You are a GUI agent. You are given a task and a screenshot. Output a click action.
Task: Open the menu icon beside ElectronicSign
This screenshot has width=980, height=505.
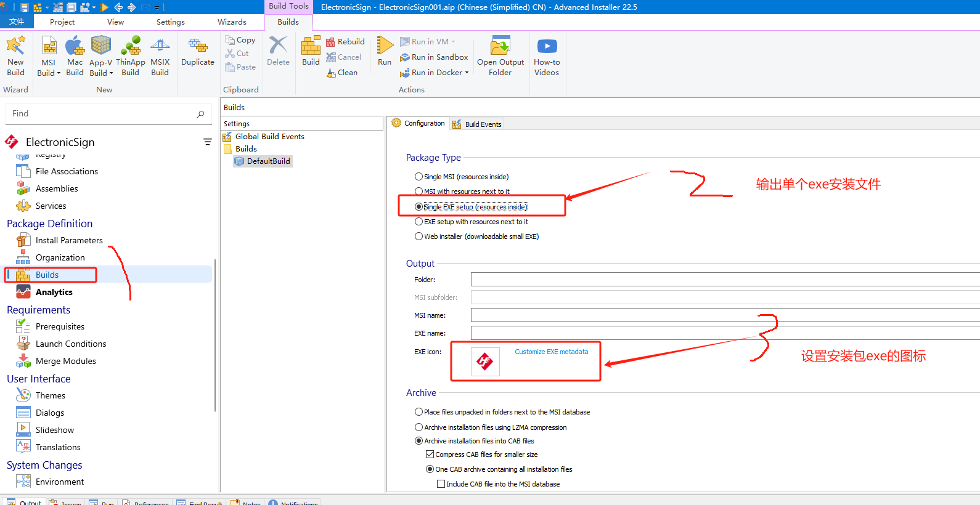tap(208, 142)
